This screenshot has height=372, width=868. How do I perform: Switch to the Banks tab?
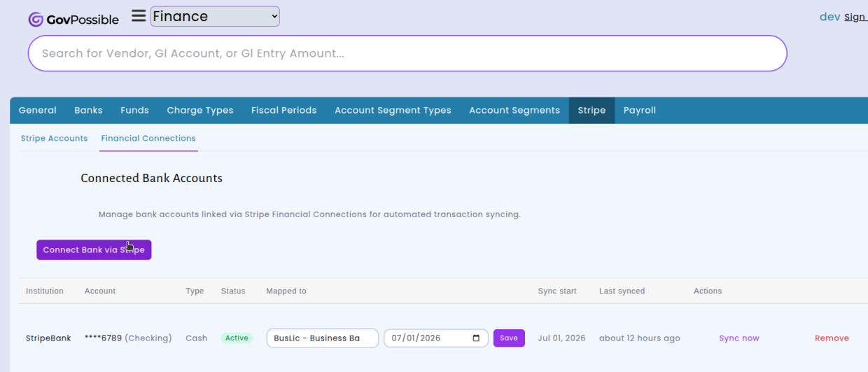click(x=89, y=110)
